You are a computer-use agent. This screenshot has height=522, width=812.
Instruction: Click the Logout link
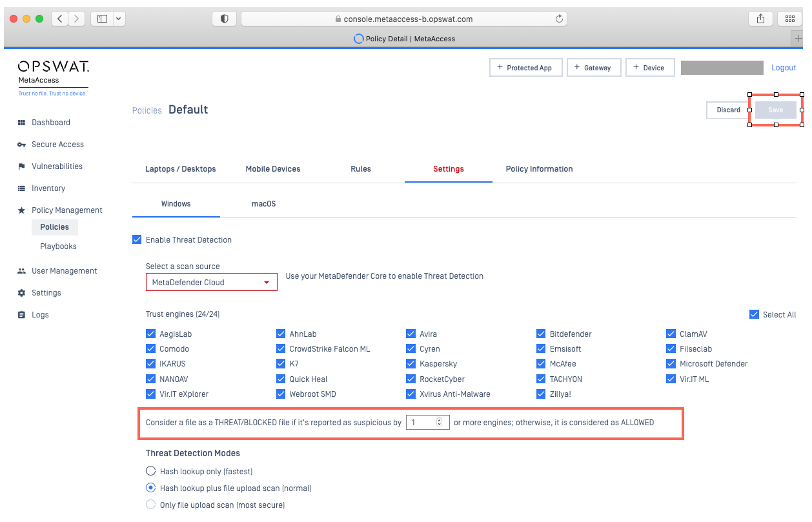[784, 68]
